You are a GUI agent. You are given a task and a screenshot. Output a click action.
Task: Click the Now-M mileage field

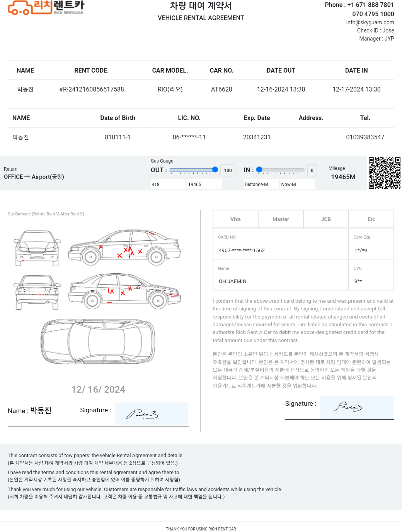[x=297, y=185]
